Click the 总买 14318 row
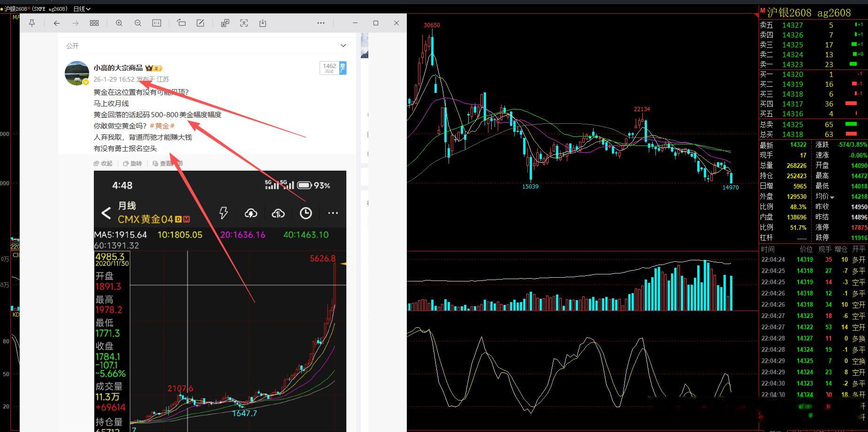The image size is (868, 432). (813, 134)
